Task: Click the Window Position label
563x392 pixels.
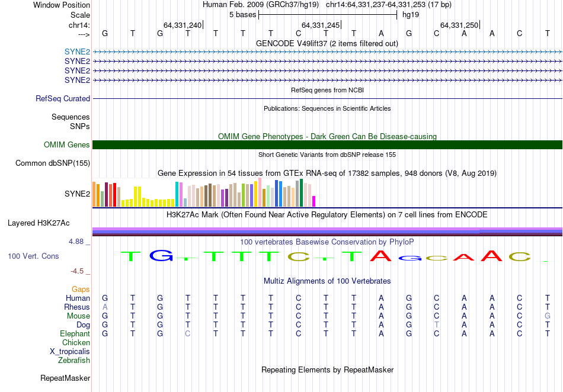Action: 62,5
